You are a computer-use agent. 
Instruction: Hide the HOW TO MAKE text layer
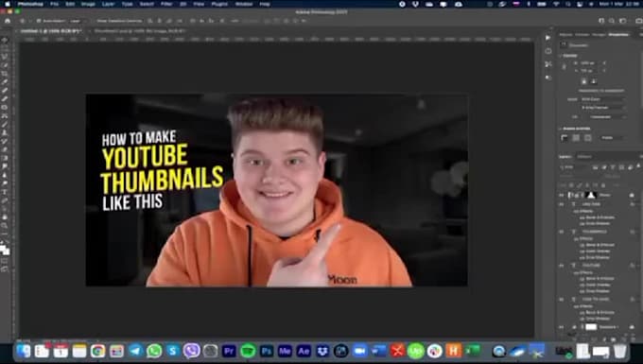click(561, 299)
